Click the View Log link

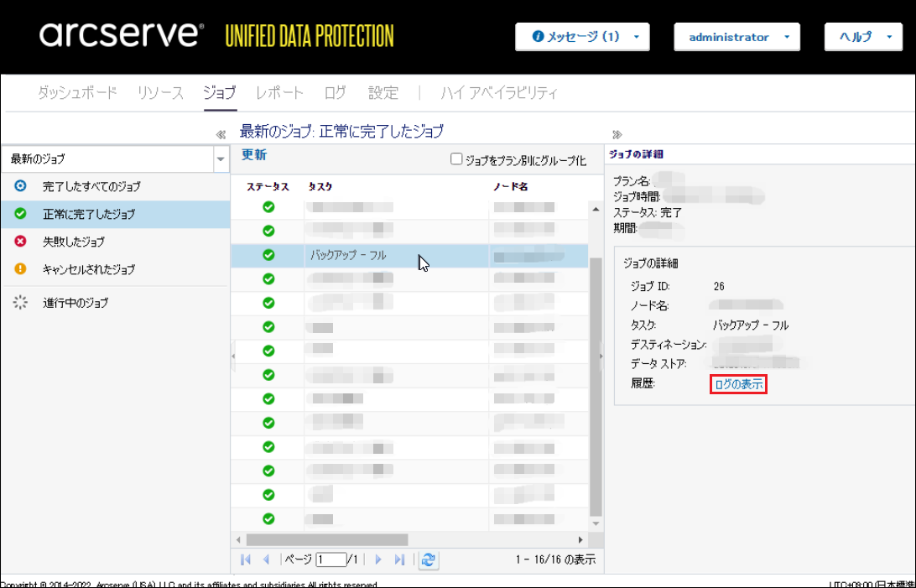[x=738, y=384]
